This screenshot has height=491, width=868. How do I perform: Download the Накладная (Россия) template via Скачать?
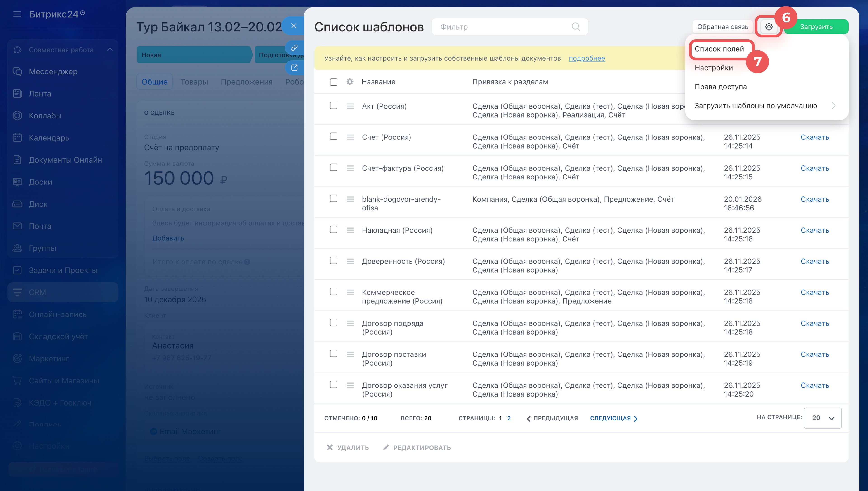814,230
